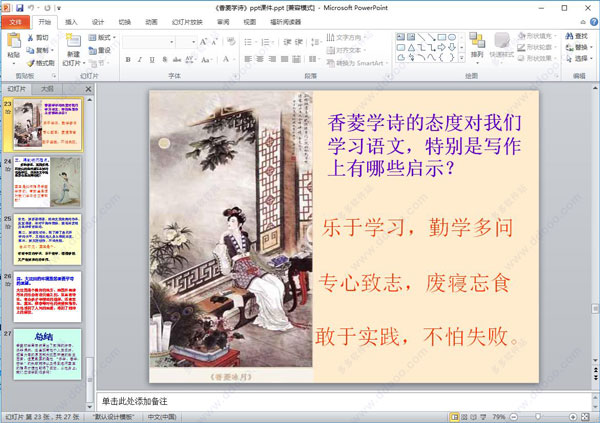Click the Undo icon in quick access toolbar

click(31, 7)
